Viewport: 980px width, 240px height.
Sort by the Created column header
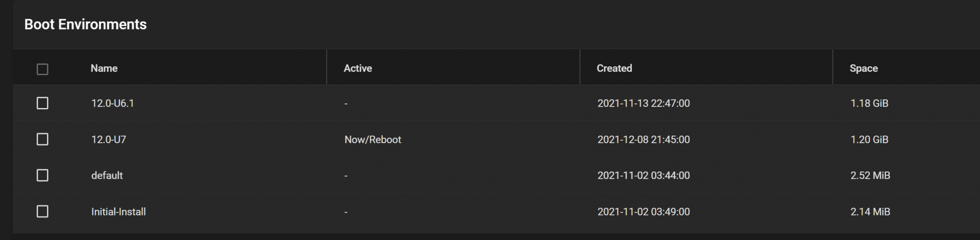click(x=614, y=68)
